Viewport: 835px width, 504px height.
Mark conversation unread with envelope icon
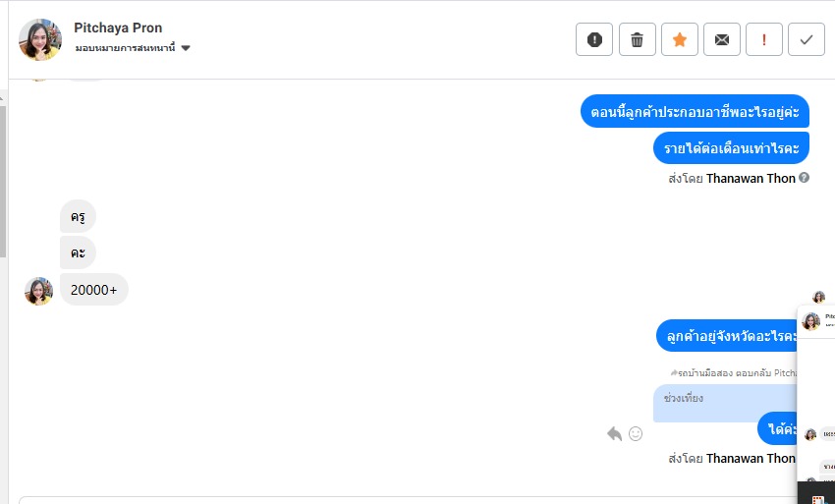pos(722,39)
